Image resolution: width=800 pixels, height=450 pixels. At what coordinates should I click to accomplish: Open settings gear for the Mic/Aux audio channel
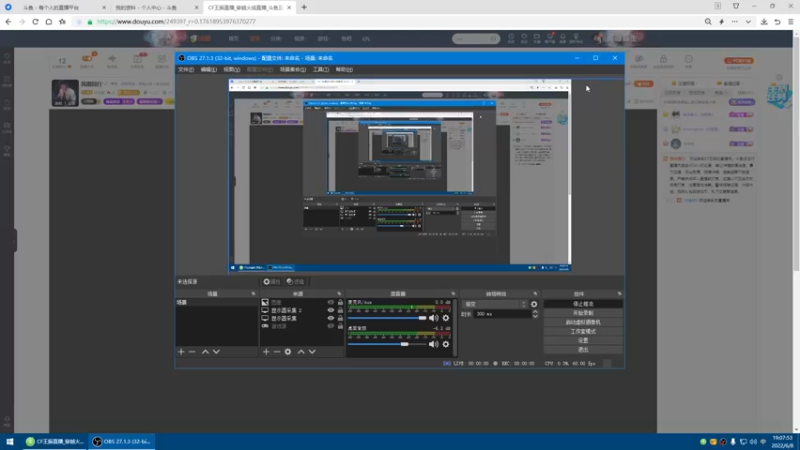(446, 318)
